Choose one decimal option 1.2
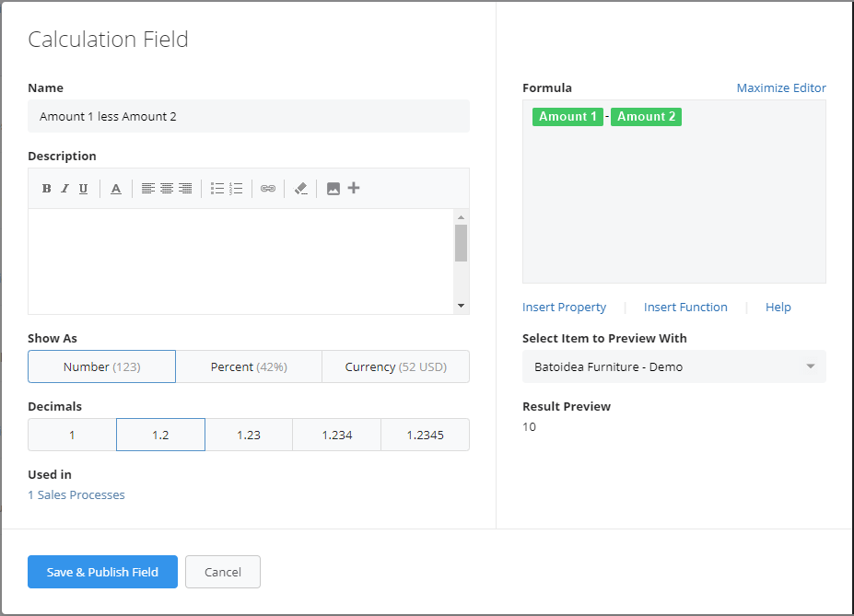Viewport: 854px width, 616px height. [x=160, y=435]
